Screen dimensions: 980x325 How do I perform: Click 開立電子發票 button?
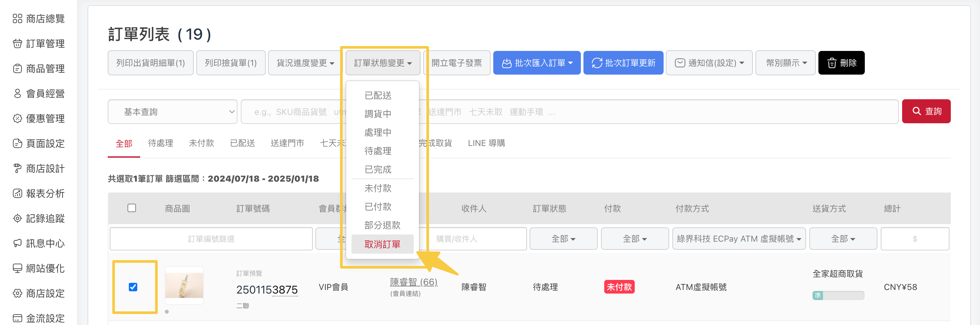coord(457,63)
